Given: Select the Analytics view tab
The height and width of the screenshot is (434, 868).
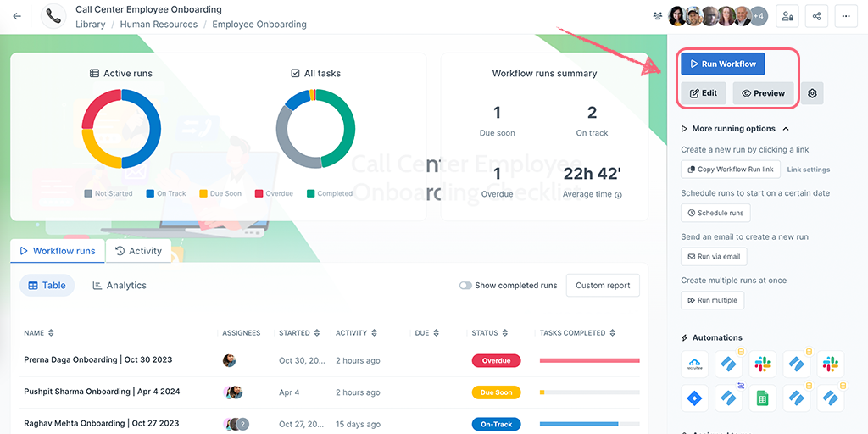Looking at the screenshot, I should [x=119, y=286].
